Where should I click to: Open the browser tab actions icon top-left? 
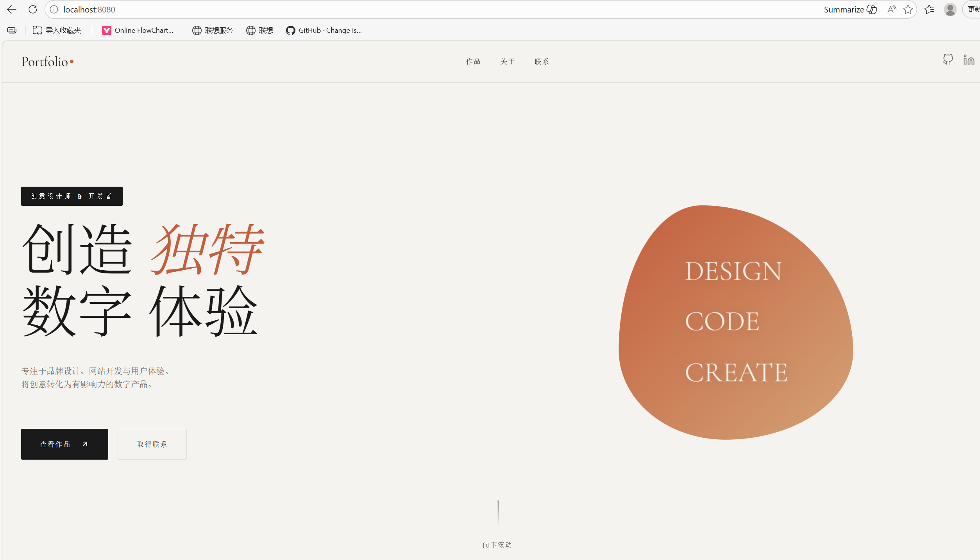(11, 30)
